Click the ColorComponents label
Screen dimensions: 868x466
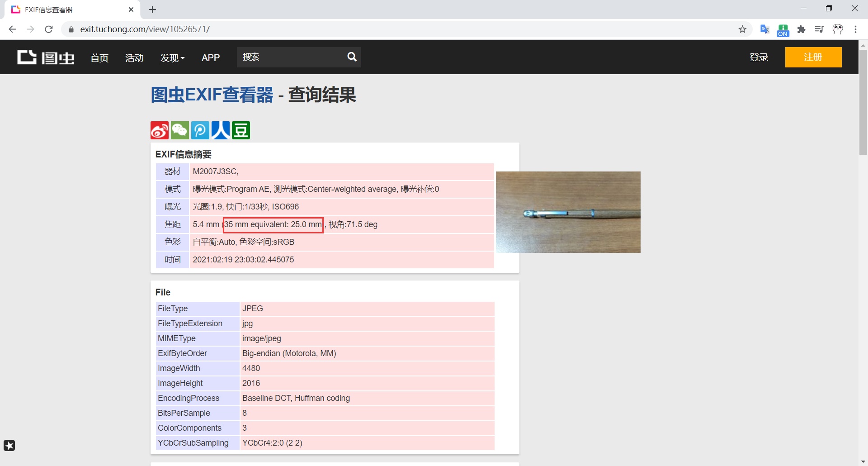point(189,428)
